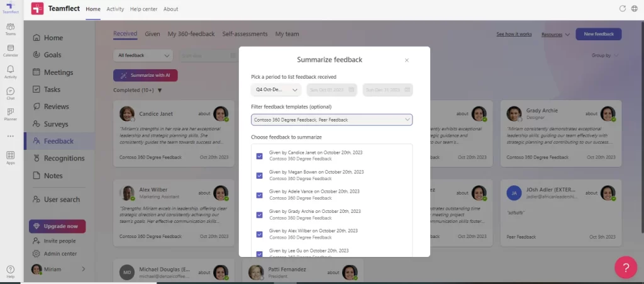Close the Summarize feedback dialog

[x=407, y=60]
